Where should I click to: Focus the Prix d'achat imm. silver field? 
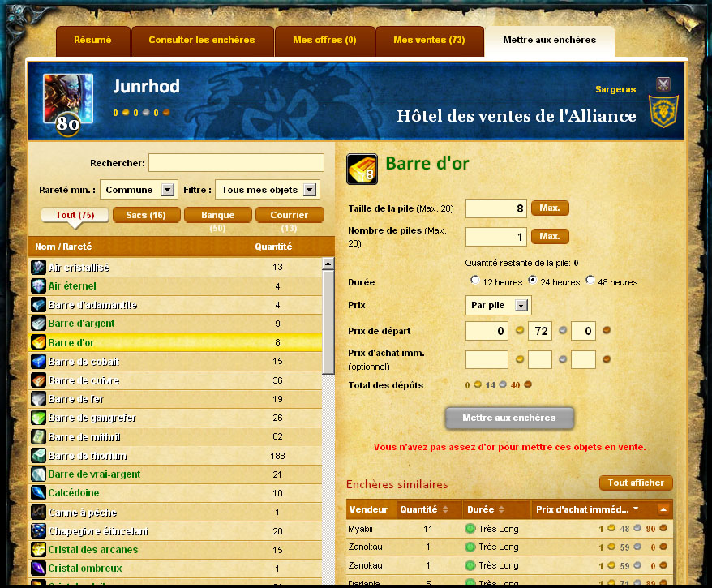point(540,359)
